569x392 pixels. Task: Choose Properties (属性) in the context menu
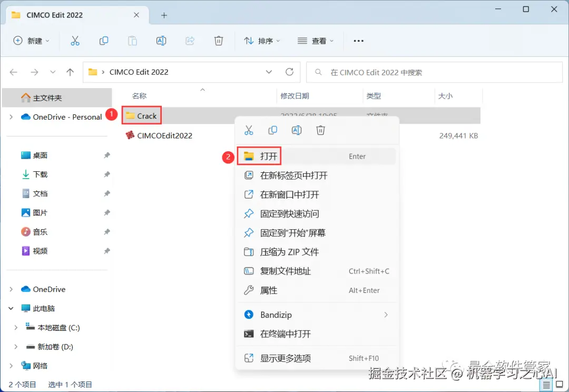click(x=316, y=290)
